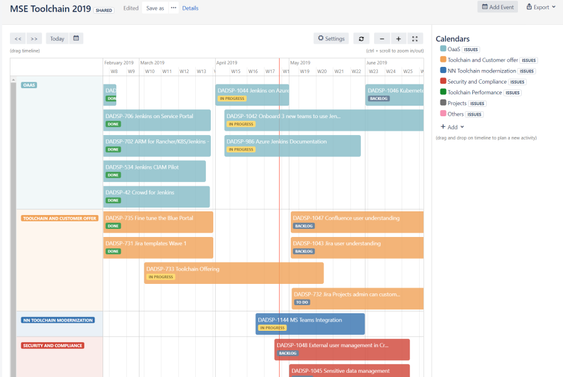Click the OAAS group label

click(29, 85)
